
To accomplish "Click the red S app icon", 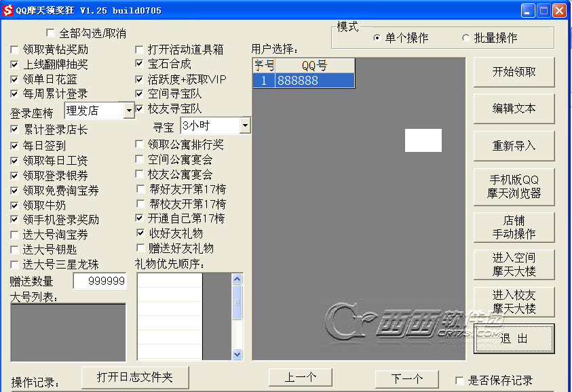I will click(x=7, y=10).
